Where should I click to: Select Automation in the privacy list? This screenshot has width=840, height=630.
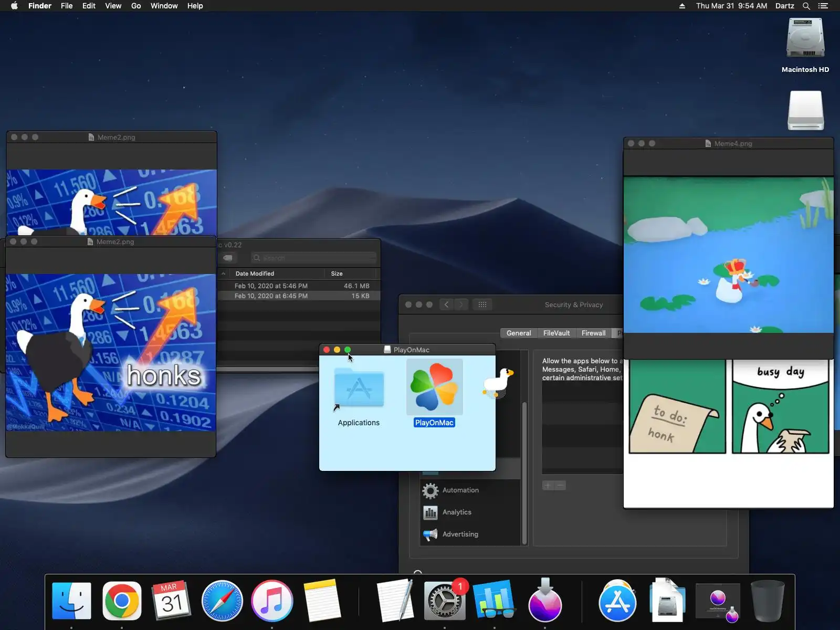click(471, 490)
